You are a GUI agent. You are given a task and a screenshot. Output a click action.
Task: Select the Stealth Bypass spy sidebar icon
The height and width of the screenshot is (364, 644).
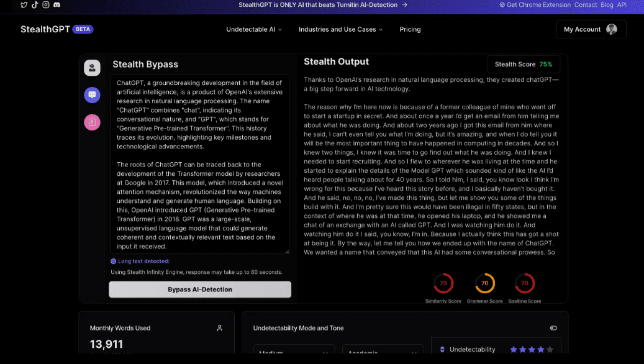(x=92, y=68)
